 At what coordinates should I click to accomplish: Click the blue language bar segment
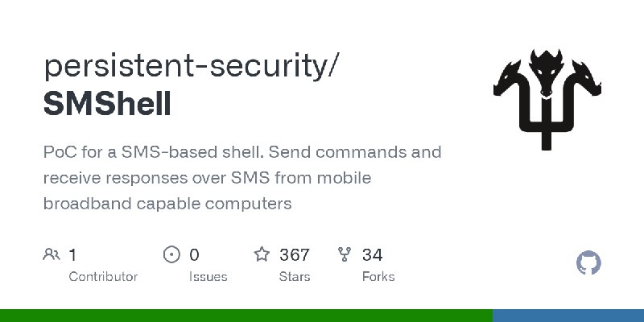[568, 316]
